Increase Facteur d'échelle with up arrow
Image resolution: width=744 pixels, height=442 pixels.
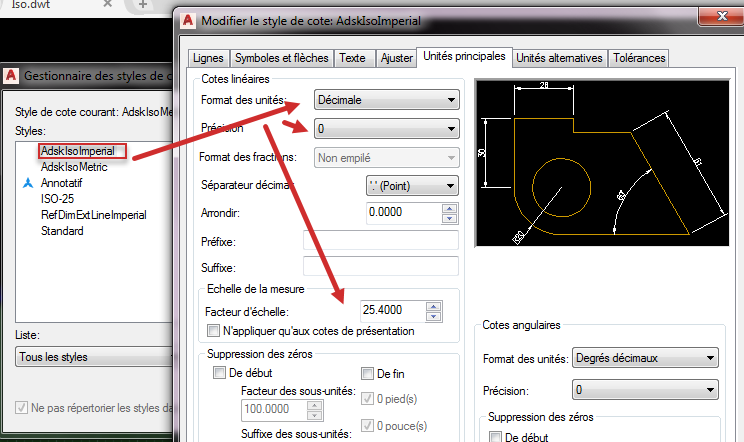[433, 306]
